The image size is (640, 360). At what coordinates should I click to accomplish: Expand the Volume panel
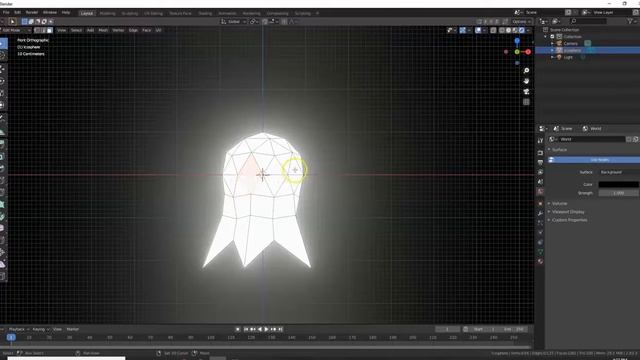click(558, 203)
